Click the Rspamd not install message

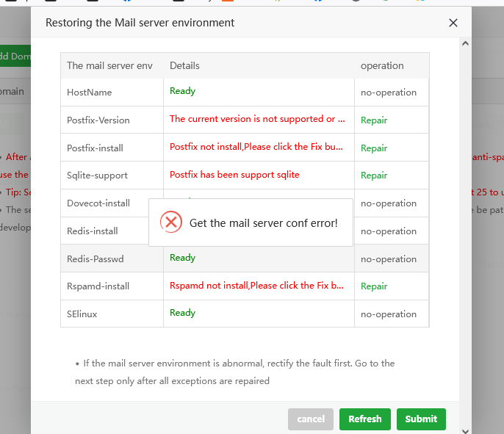[x=256, y=285]
